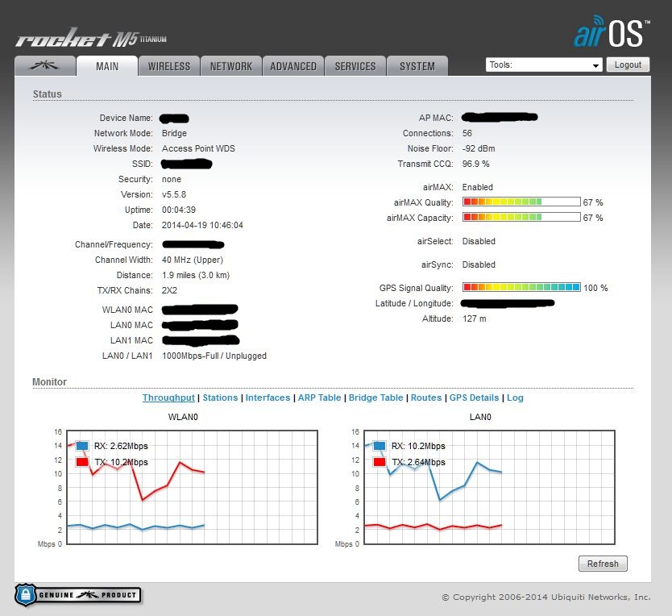Viewport: 672px width, 616px height.
Task: Select the SYSTEM tab
Action: point(417,66)
